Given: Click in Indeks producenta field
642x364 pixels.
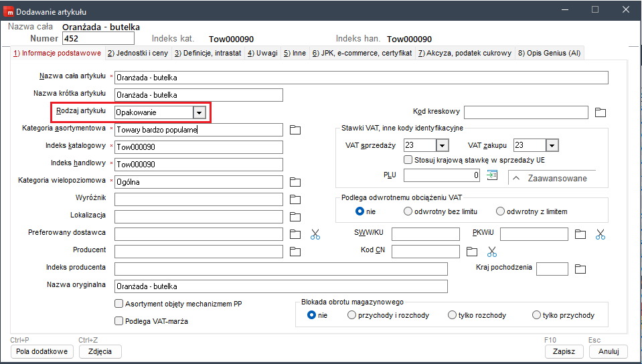Looking at the screenshot, I should 280,269.
